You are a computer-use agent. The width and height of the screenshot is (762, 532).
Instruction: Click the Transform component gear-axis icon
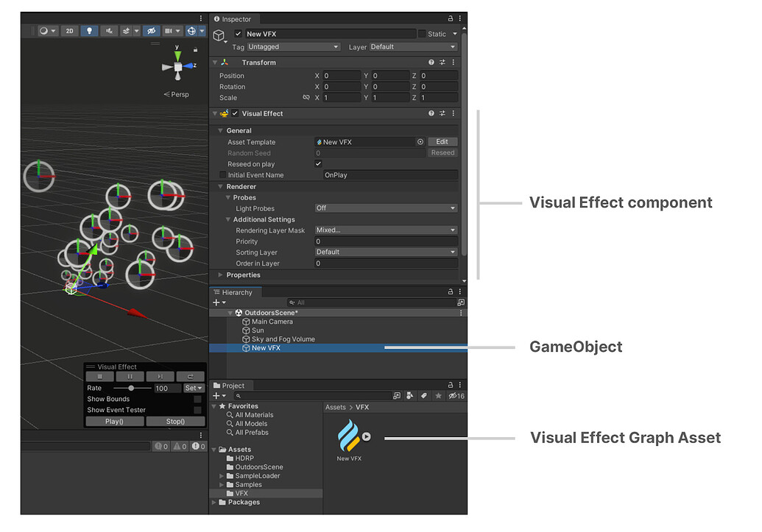click(x=225, y=62)
